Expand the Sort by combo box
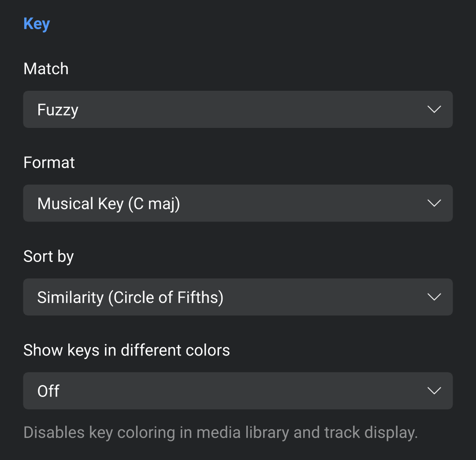This screenshot has width=476, height=460. 238,297
